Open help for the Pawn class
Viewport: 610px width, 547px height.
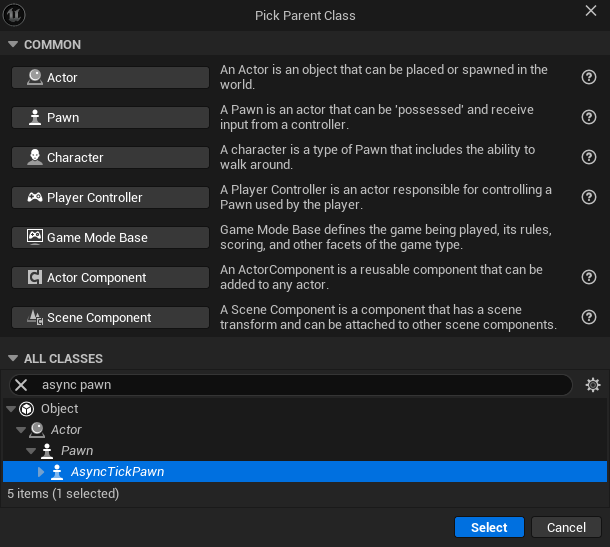(x=589, y=117)
